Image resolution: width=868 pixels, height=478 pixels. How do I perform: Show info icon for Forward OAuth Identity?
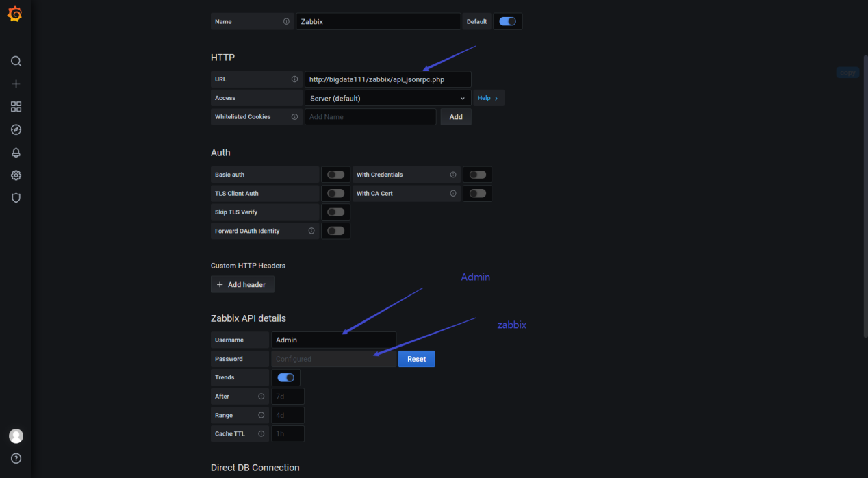(x=311, y=231)
